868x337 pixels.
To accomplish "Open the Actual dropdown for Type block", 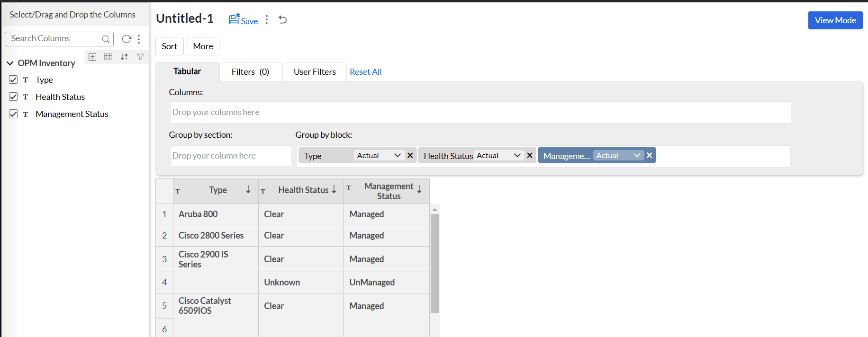I will click(379, 155).
